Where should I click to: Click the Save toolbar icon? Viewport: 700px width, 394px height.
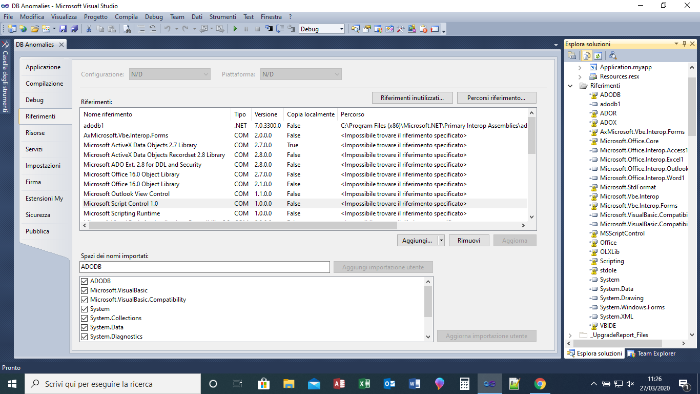tap(63, 29)
